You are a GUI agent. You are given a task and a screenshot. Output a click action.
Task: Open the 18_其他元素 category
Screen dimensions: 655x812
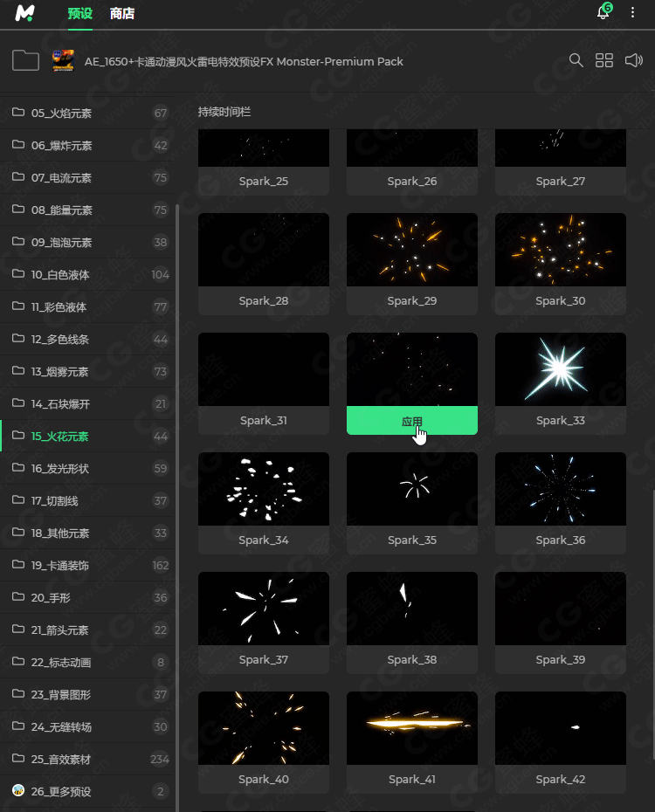point(87,533)
